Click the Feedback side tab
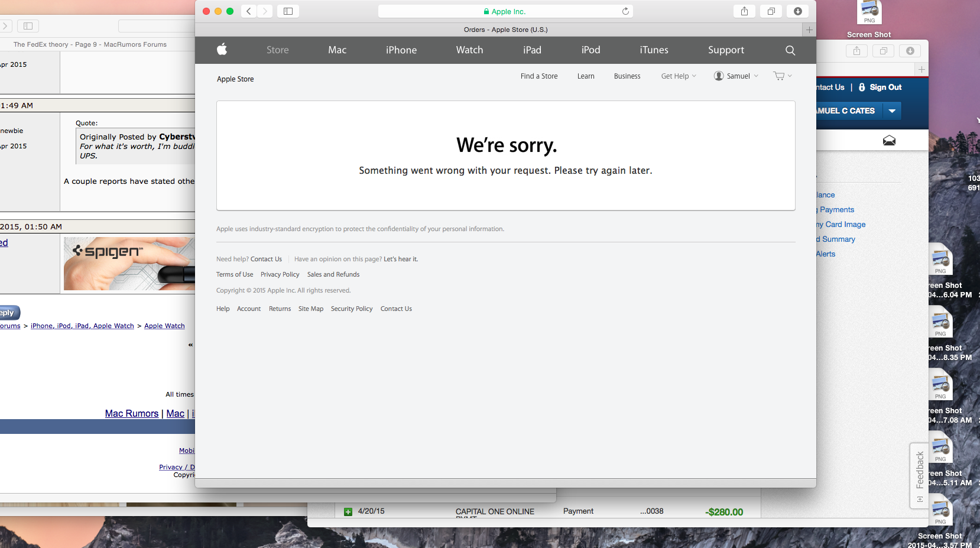Screen dimensions: 980x548 pos(919,476)
